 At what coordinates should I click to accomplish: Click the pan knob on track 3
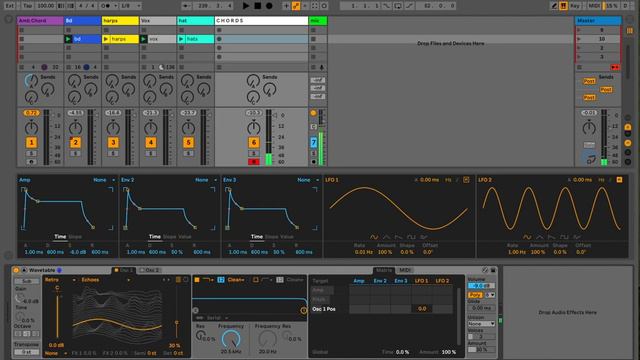point(113,128)
